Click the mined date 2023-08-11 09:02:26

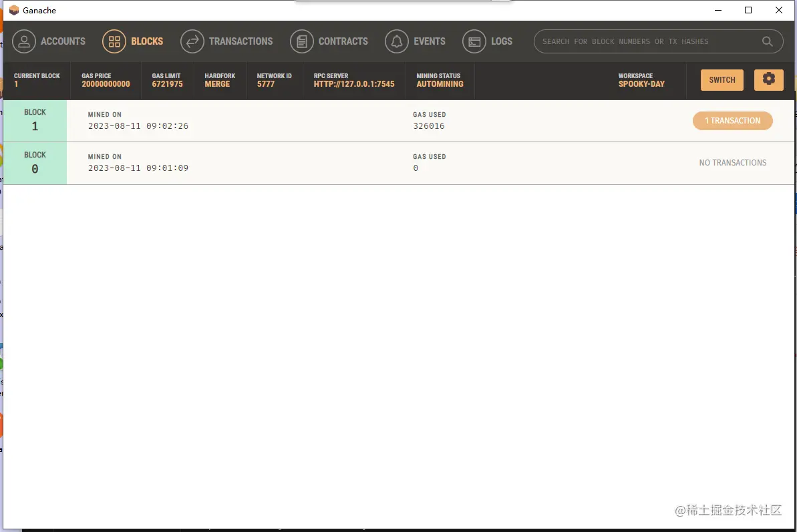(138, 126)
